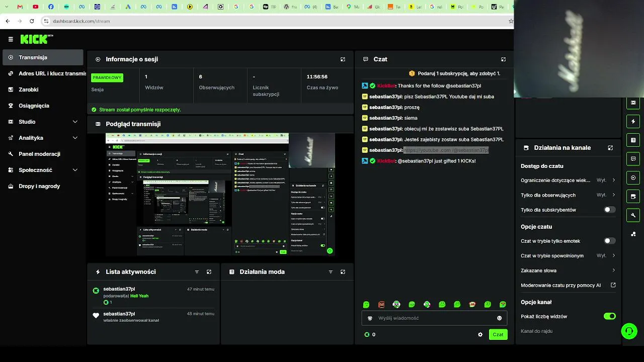Click sebastian37pl Hell Yeah gift activity entry
This screenshot has height=362, width=644.
[x=153, y=296]
